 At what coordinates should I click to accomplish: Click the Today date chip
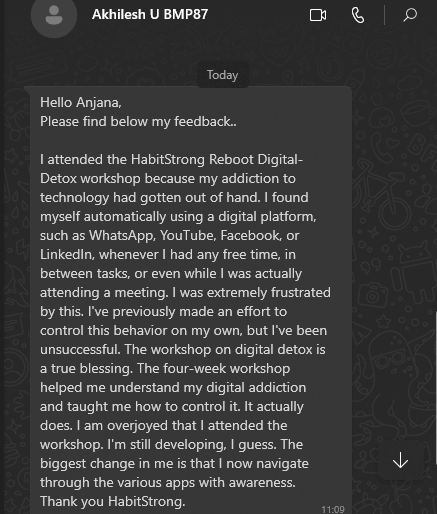(222, 75)
